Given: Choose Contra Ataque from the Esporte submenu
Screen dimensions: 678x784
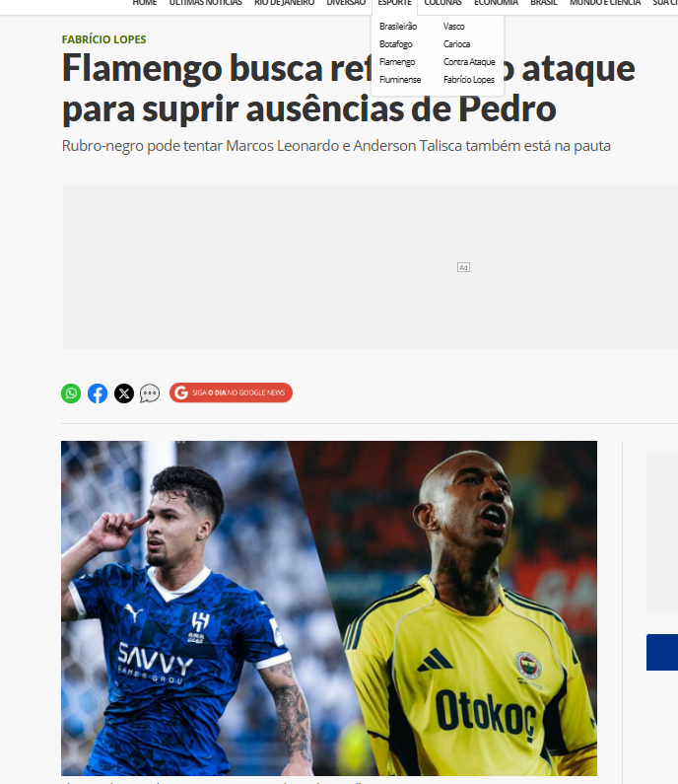Looking at the screenshot, I should click(469, 62).
